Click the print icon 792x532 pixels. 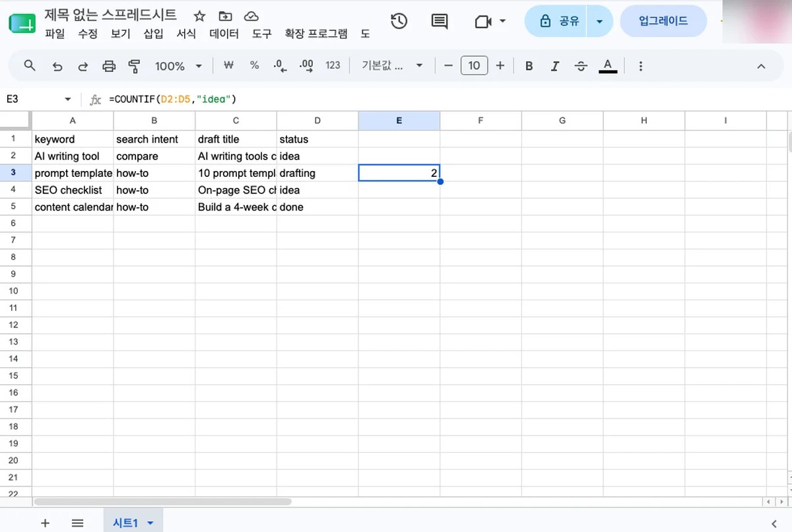click(109, 66)
